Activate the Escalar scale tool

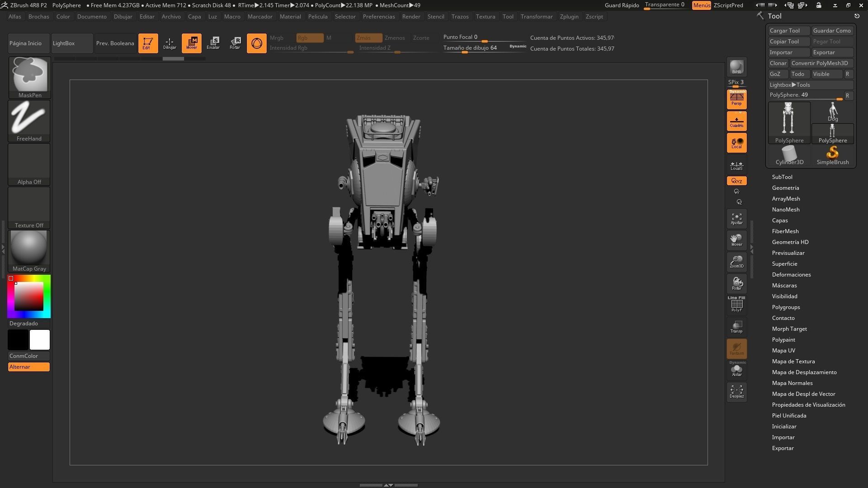213,43
